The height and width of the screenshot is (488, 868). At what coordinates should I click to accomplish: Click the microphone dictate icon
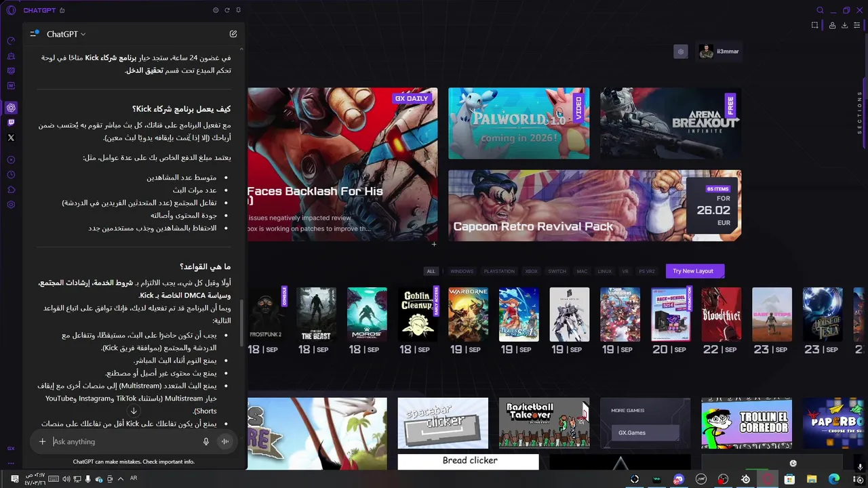(206, 441)
